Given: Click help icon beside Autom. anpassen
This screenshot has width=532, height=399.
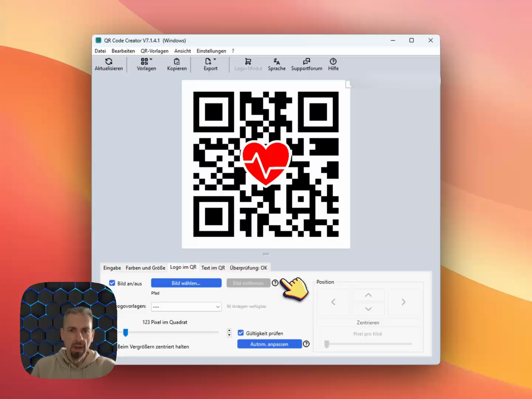Looking at the screenshot, I should [306, 344].
